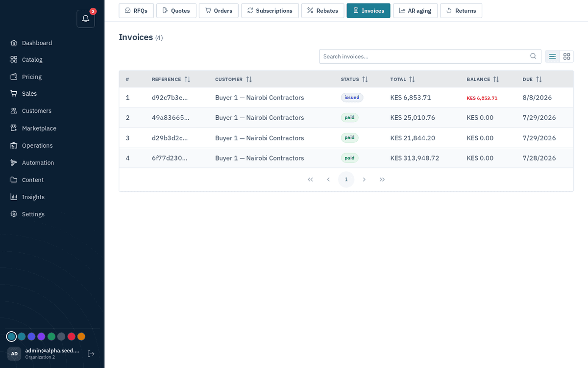Click the AD user avatar
The width and height of the screenshot is (588, 368).
click(x=14, y=354)
